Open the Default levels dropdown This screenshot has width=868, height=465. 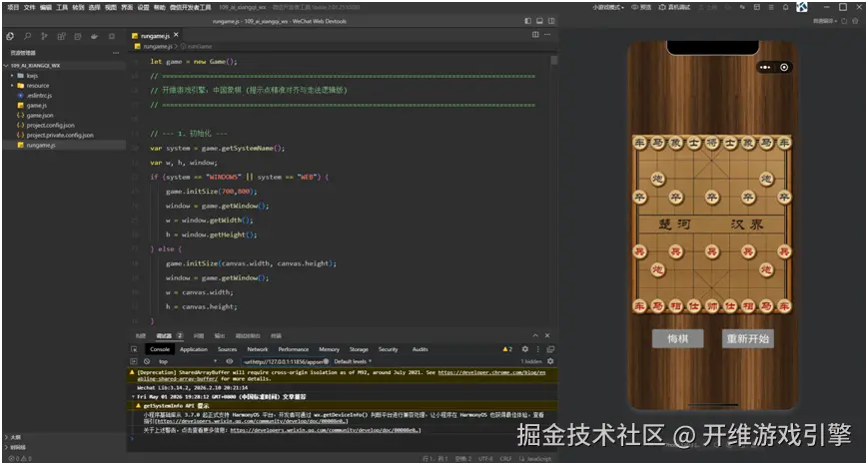tap(353, 361)
